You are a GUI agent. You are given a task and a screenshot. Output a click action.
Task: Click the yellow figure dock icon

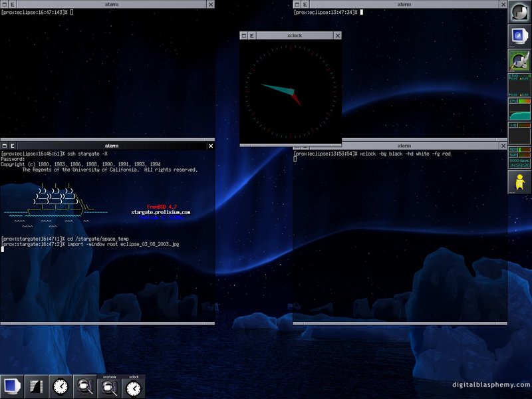pos(519,182)
